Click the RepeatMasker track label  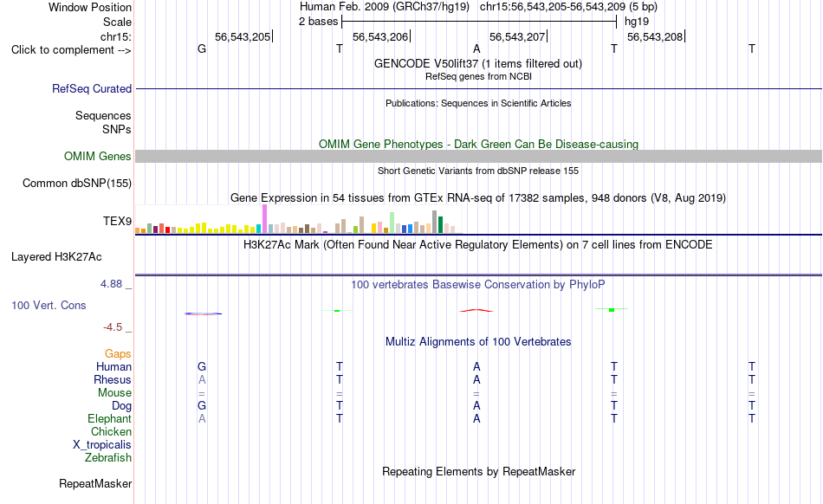(95, 483)
